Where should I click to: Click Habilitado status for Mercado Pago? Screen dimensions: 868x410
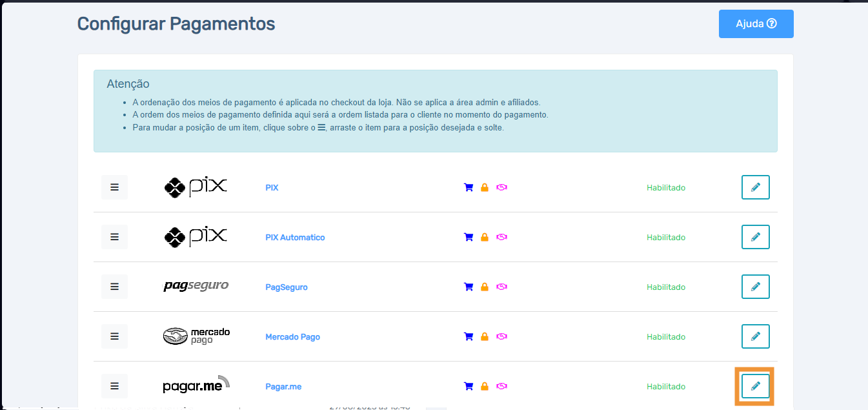pyautogui.click(x=666, y=337)
